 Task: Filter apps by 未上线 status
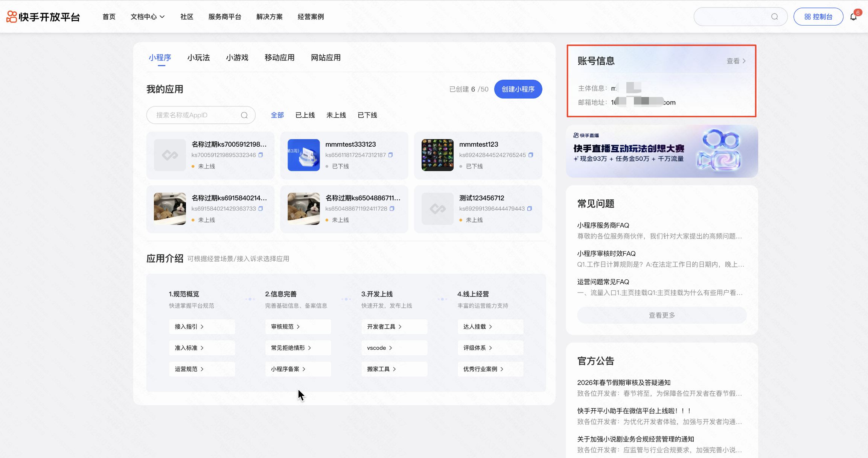point(336,115)
